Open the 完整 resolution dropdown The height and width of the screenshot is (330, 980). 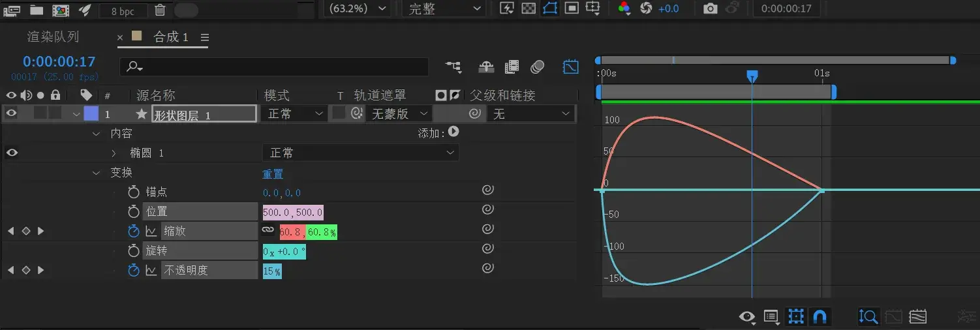tap(445, 8)
